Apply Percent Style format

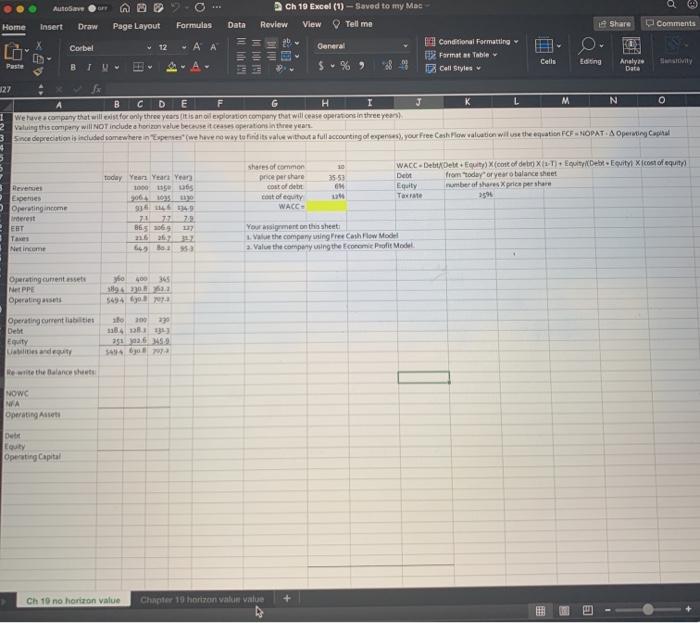[345, 66]
